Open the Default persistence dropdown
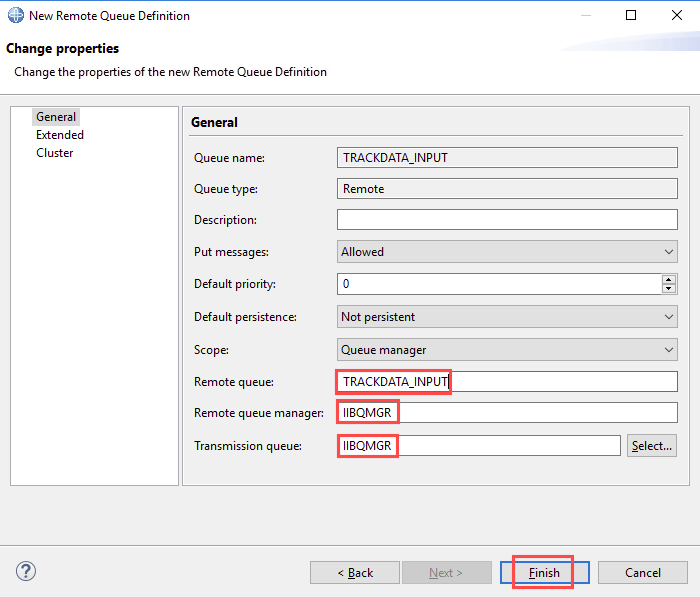This screenshot has height=597, width=700. (x=507, y=317)
